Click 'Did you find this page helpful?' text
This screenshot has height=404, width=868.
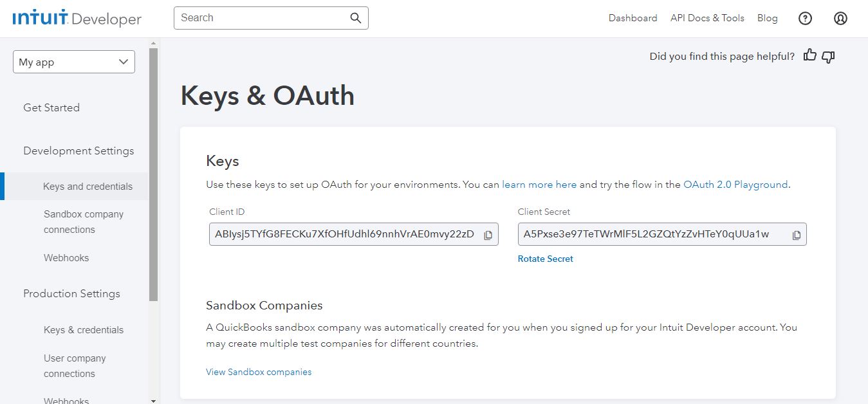tap(722, 57)
